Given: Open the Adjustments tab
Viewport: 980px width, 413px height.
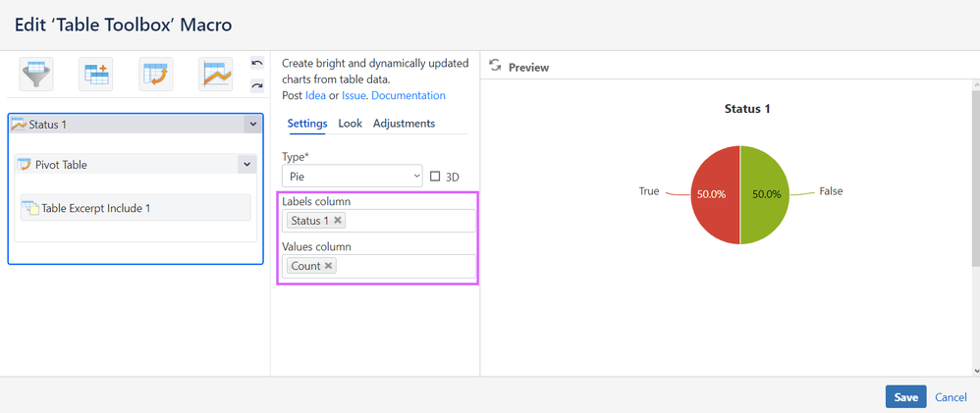Looking at the screenshot, I should coord(404,123).
